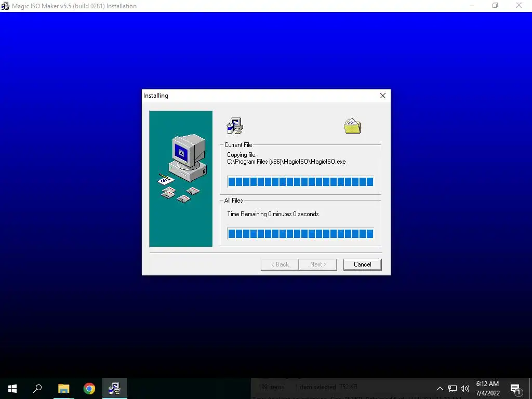Click the Copying file label
This screenshot has width=532, height=399.
[x=242, y=155]
